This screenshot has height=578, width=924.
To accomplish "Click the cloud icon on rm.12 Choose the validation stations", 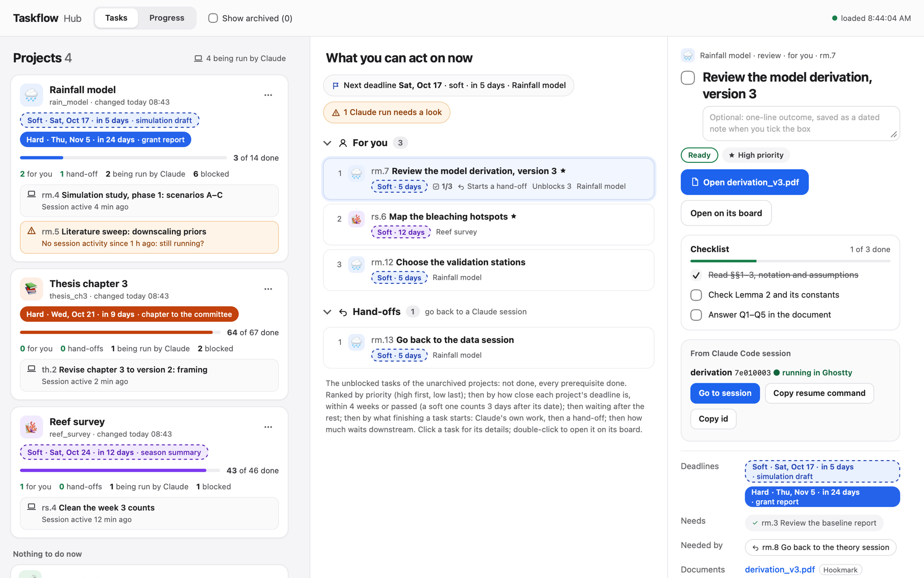I will (356, 264).
